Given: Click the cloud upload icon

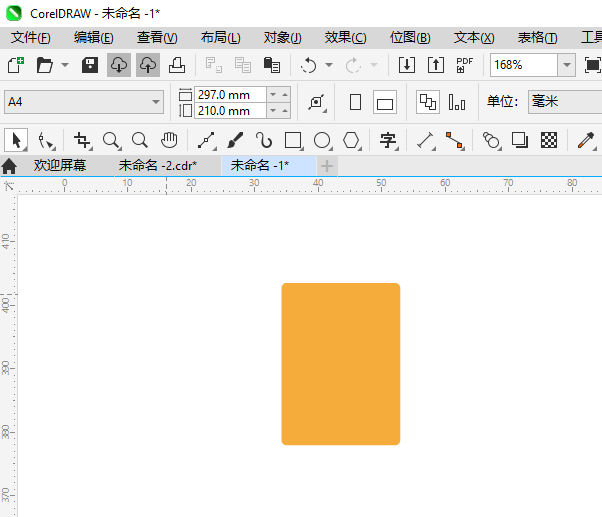Looking at the screenshot, I should tap(148, 65).
